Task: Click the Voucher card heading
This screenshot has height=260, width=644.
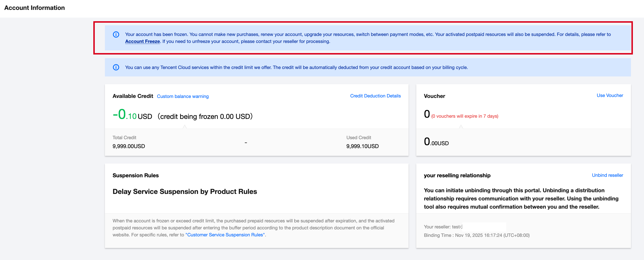Action: coord(434,96)
